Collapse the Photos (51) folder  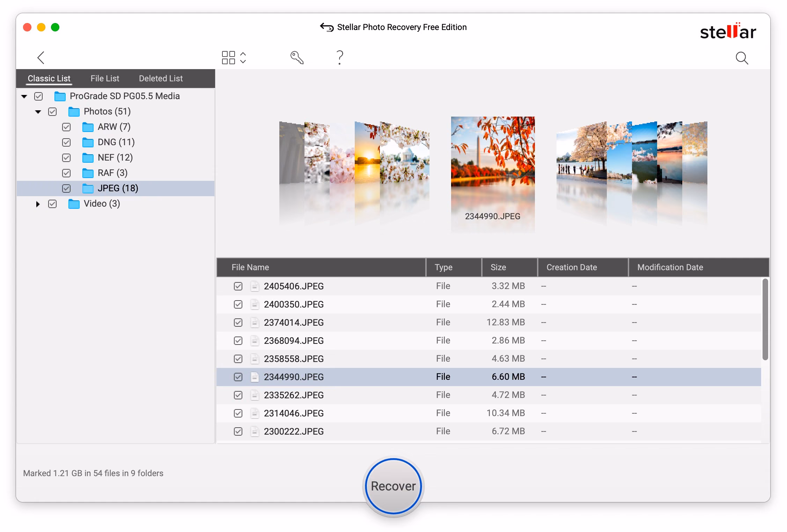(x=38, y=112)
